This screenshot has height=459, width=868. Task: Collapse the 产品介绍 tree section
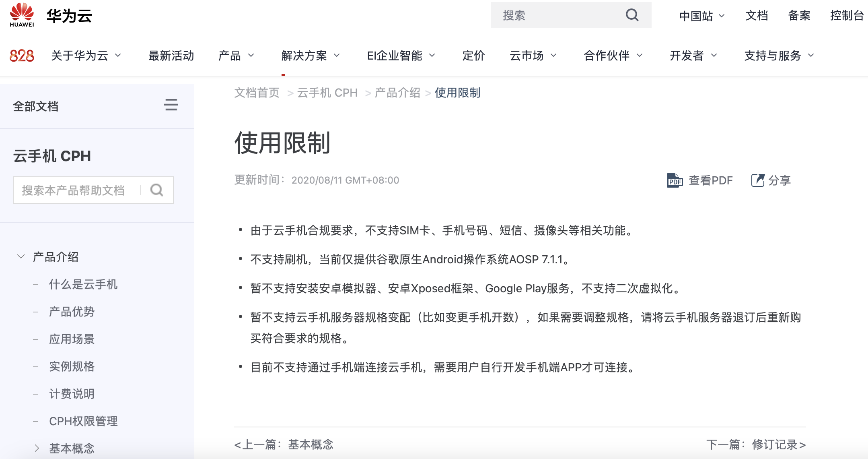(x=21, y=257)
